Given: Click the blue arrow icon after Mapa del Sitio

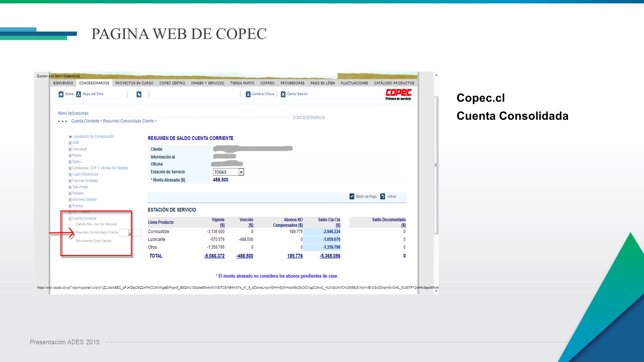Looking at the screenshot, I should (139, 94).
